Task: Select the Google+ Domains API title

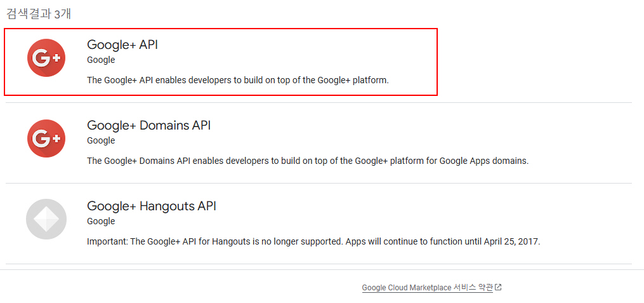Action: click(148, 125)
